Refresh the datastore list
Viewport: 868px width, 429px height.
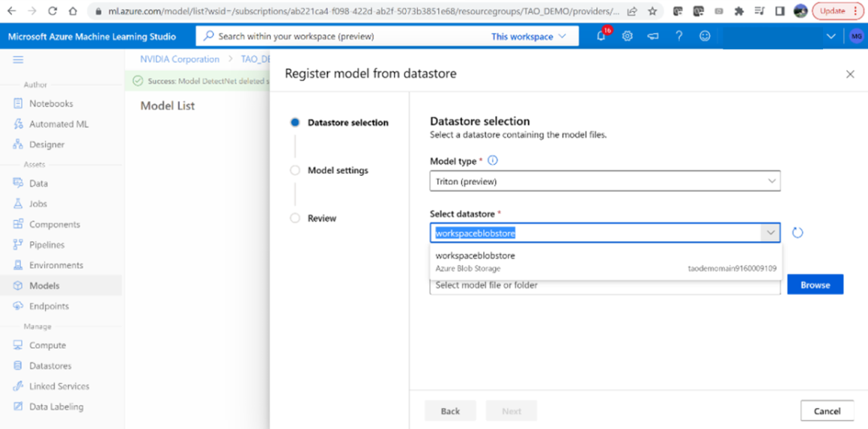(797, 232)
